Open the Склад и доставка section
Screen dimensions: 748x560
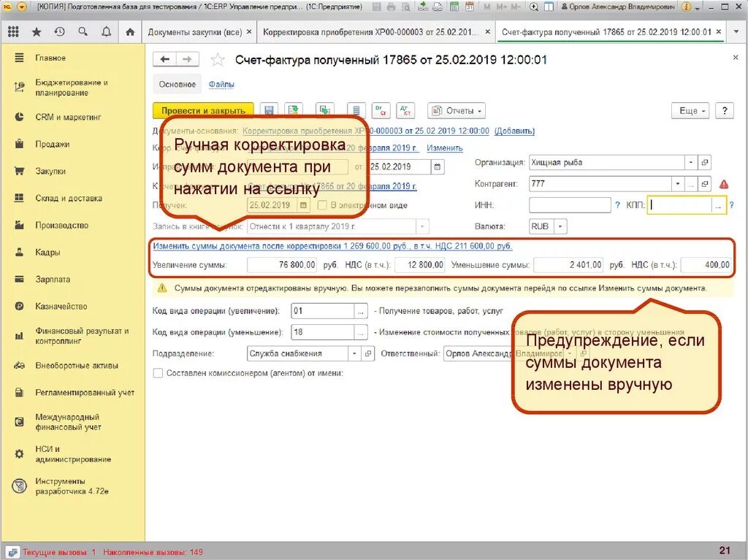coord(69,198)
